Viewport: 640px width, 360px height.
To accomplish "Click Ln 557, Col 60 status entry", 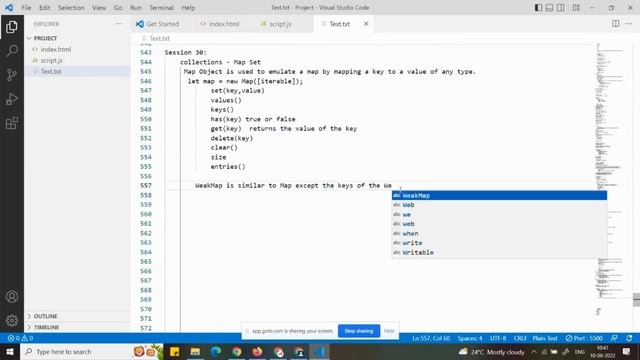I will (x=431, y=338).
